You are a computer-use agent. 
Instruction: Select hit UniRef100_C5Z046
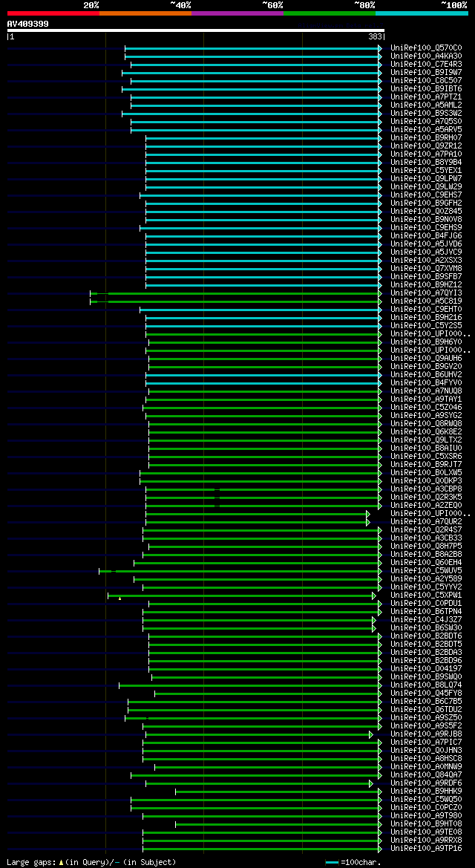426,407
